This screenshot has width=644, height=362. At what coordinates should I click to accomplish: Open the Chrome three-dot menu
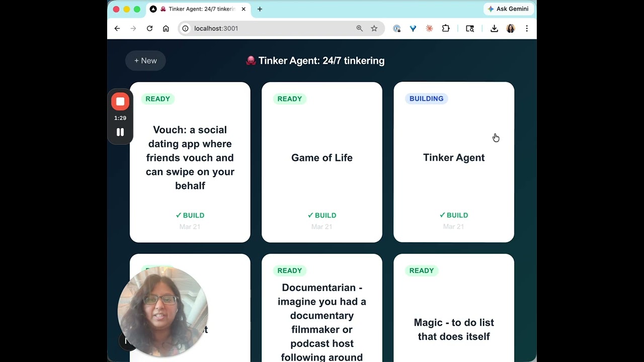click(x=527, y=29)
